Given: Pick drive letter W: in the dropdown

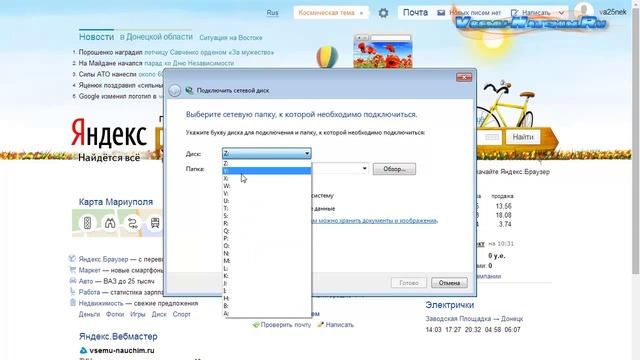Looking at the screenshot, I should [x=267, y=186].
